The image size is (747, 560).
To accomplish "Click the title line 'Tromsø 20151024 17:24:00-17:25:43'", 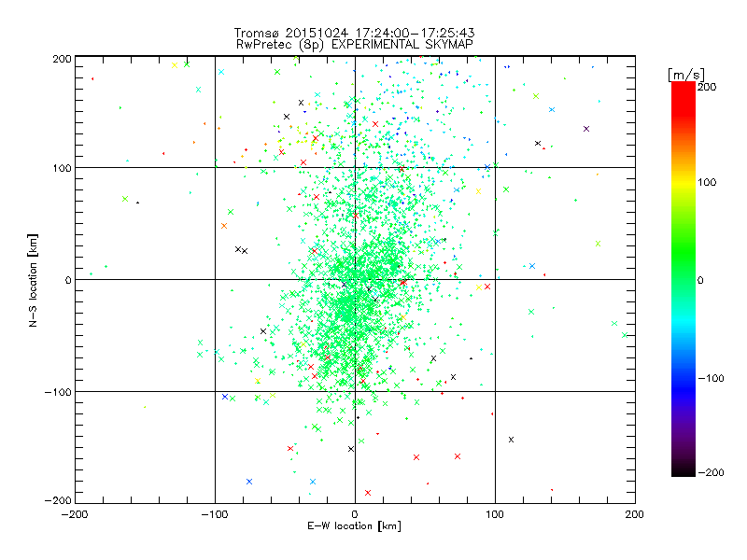I will (354, 33).
